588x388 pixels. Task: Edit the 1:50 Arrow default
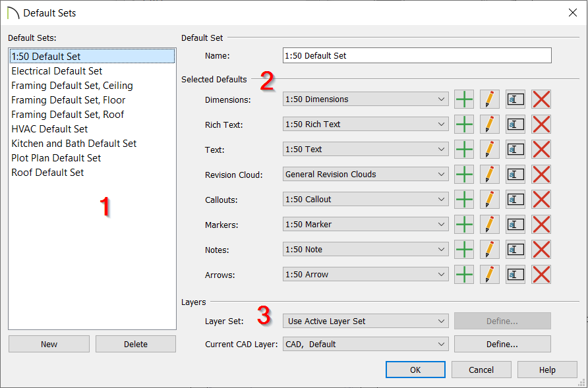pyautogui.click(x=489, y=275)
